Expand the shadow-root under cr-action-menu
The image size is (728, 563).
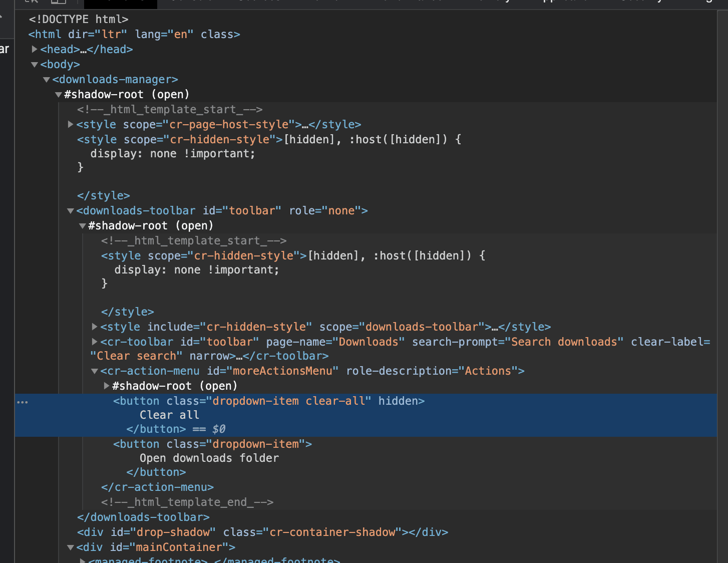pos(106,386)
